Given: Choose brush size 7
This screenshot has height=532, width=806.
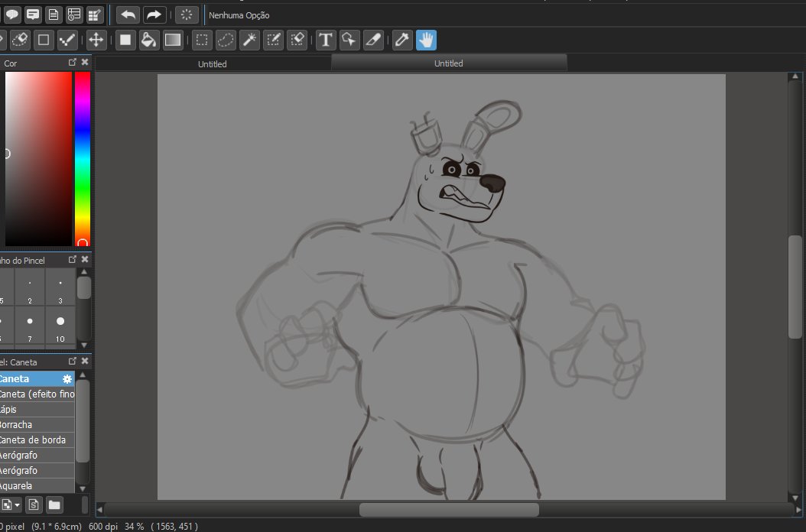Looking at the screenshot, I should click(x=30, y=326).
